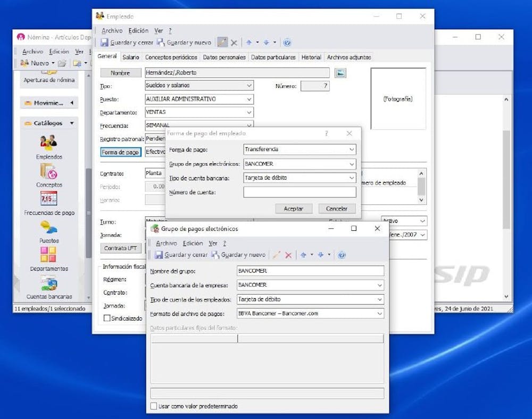Click the delete X icon in Grupo toolbar
The width and height of the screenshot is (532, 419).
[x=288, y=255]
